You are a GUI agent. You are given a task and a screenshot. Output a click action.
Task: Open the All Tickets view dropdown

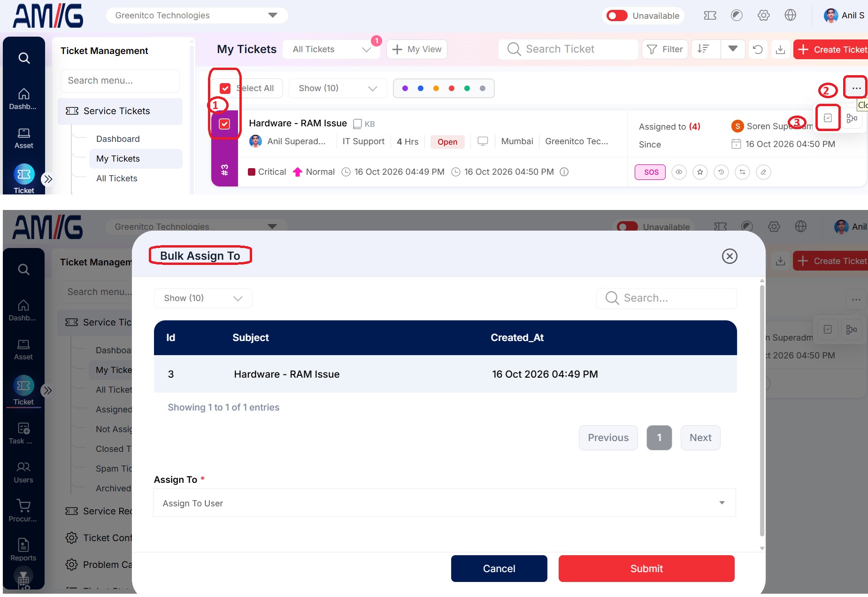[331, 49]
